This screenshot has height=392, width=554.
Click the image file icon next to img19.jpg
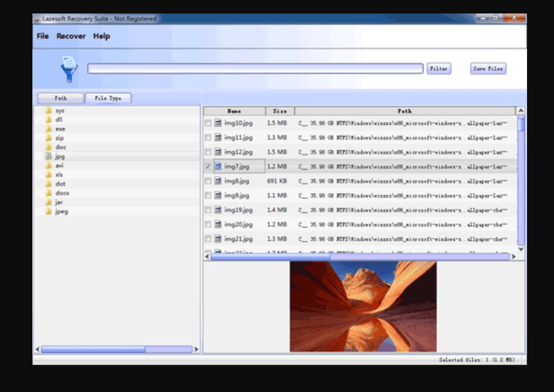point(217,210)
